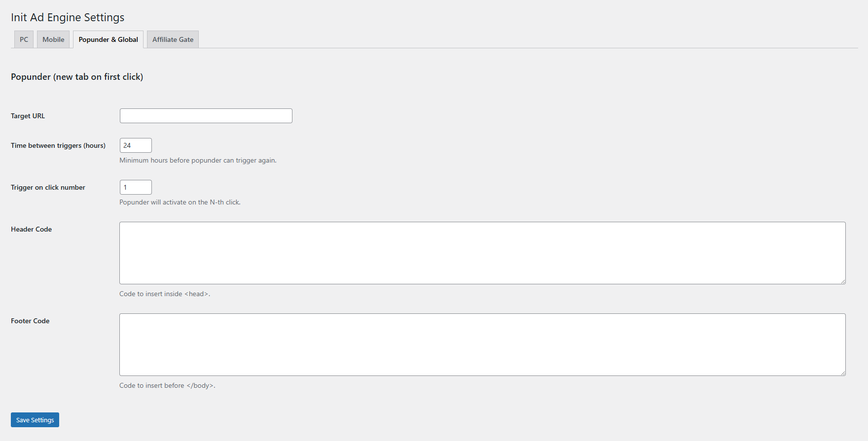Switch to the PC tab

23,39
